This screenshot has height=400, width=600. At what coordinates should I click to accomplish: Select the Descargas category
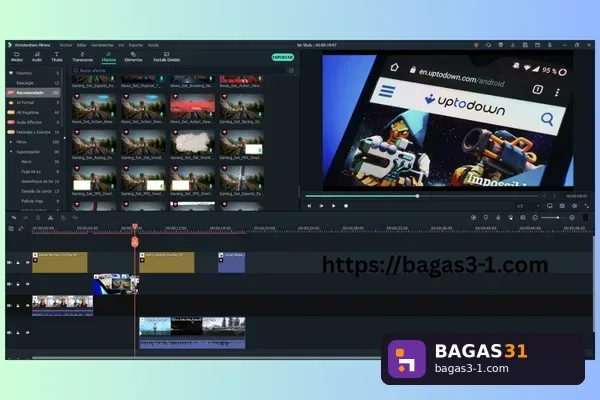coord(34,83)
